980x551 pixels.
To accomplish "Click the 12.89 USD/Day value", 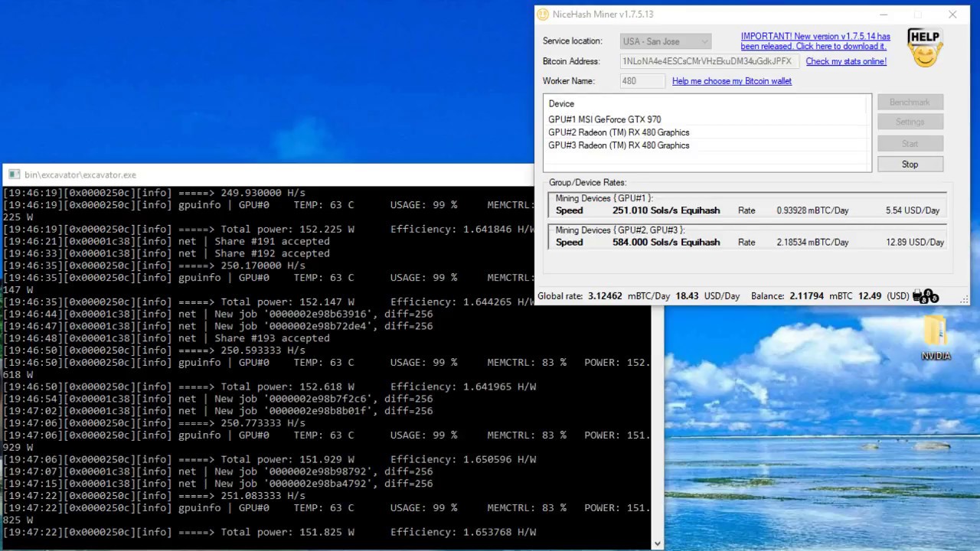I will (x=915, y=242).
